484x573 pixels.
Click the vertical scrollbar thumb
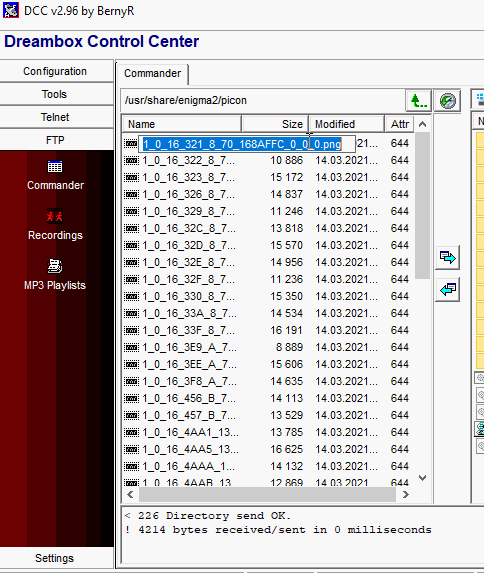(x=422, y=205)
